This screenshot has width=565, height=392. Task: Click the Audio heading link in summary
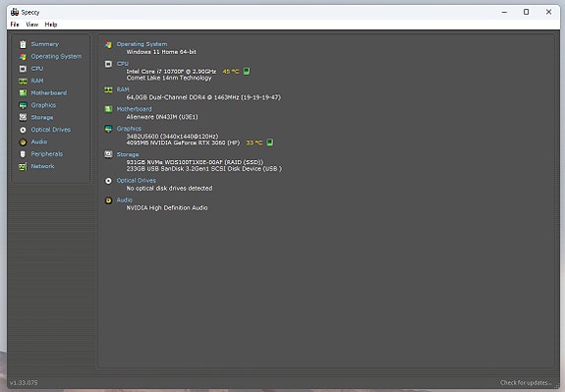pyautogui.click(x=125, y=199)
